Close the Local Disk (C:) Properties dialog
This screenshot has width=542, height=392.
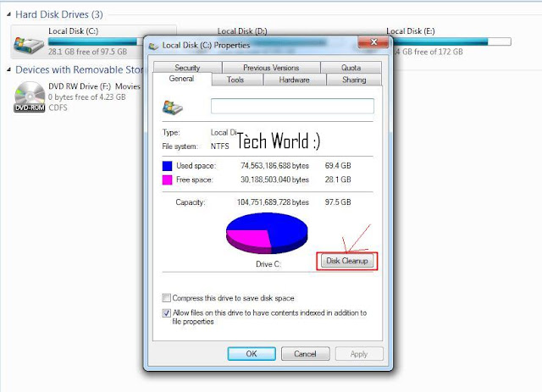coord(373,42)
